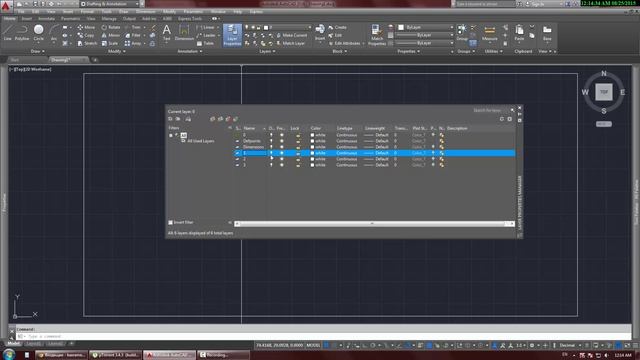640x360 pixels.
Task: Toggle Plot for layer 0
Action: tap(433, 135)
